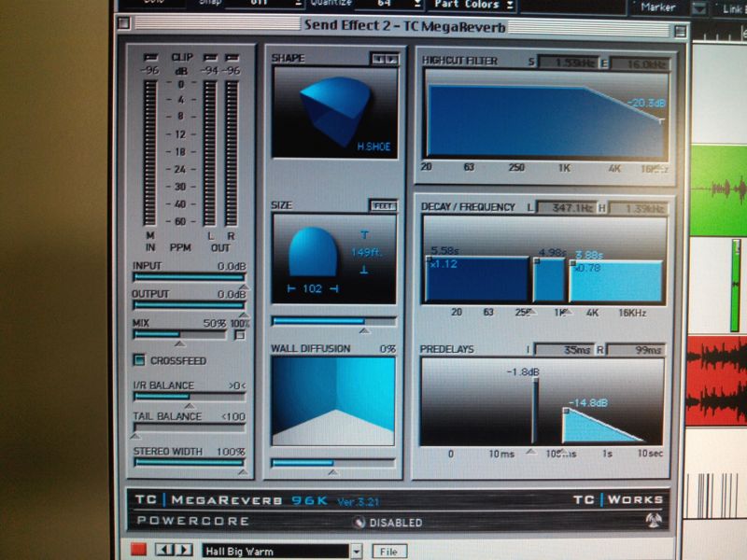Click the Highcut Filter S frequency field
The height and width of the screenshot is (560, 747).
568,62
